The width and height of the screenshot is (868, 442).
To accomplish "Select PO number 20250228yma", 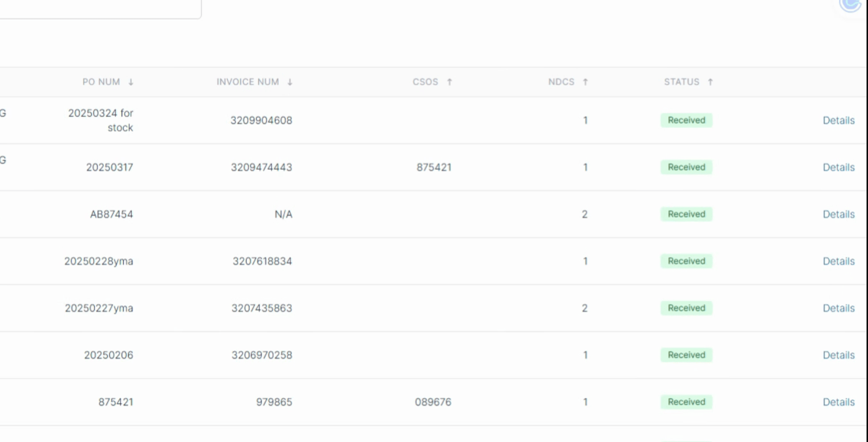I will point(99,261).
